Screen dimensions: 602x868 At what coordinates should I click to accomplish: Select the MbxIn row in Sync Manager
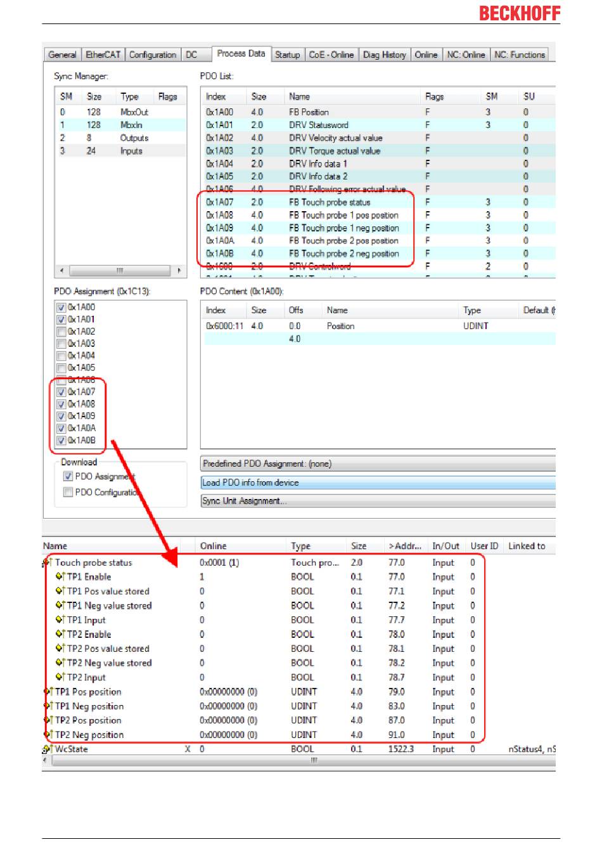(121, 125)
